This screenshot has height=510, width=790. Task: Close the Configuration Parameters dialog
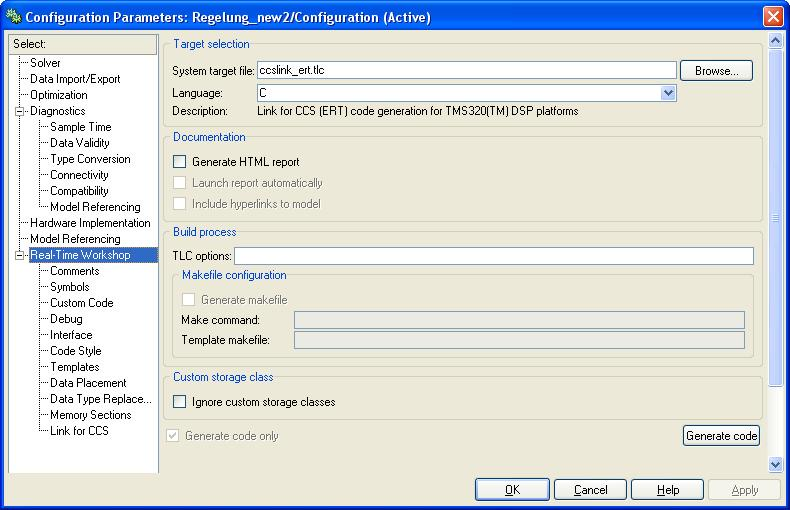click(773, 16)
